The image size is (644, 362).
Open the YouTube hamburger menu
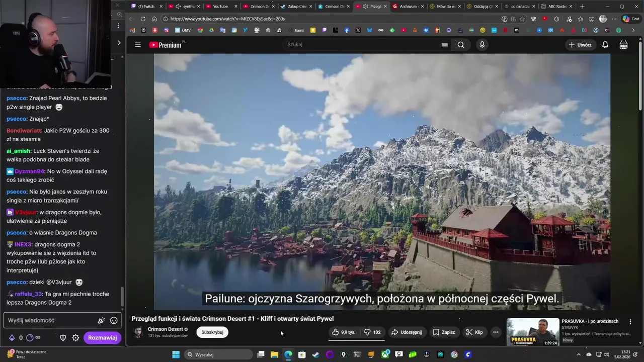(137, 45)
